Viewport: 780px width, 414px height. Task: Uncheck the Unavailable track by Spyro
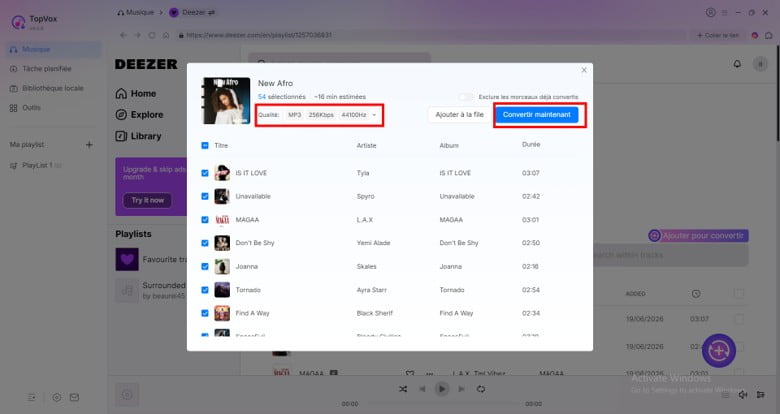[x=205, y=197]
